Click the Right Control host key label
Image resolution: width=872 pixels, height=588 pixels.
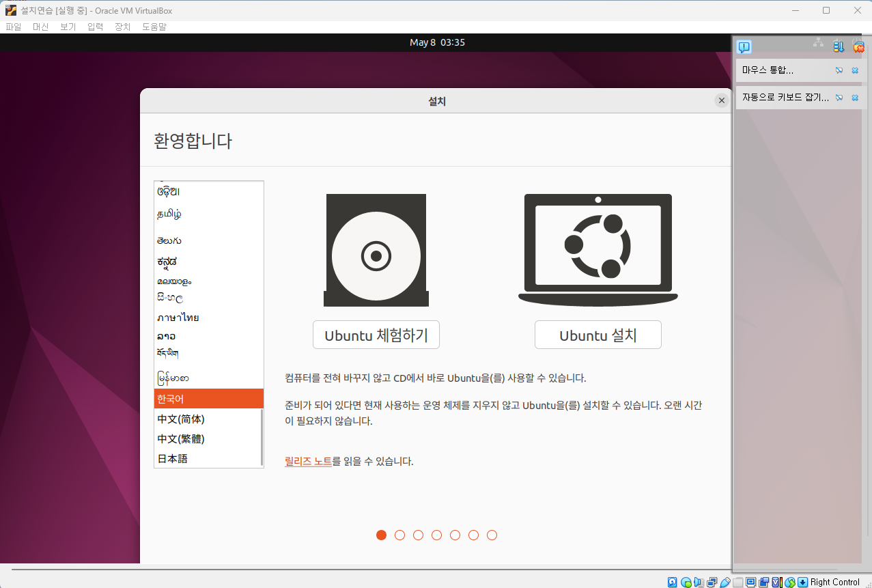click(835, 582)
